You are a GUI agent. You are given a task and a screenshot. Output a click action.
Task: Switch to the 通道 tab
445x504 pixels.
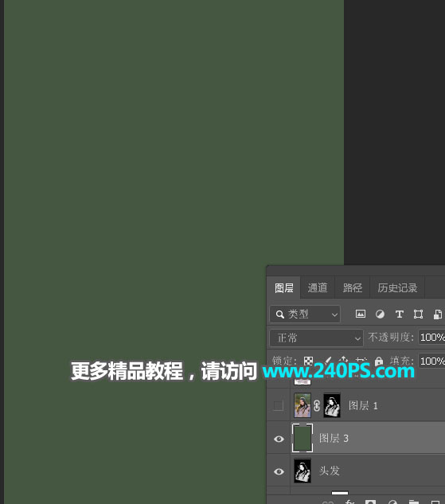coord(318,287)
